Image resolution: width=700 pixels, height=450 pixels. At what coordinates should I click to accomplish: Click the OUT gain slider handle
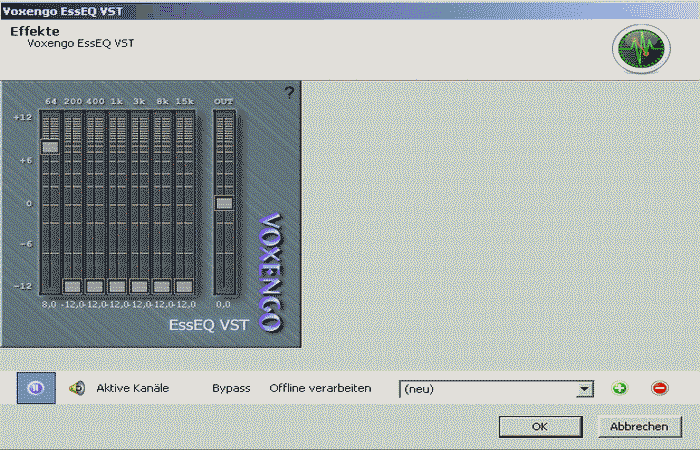coord(224,203)
